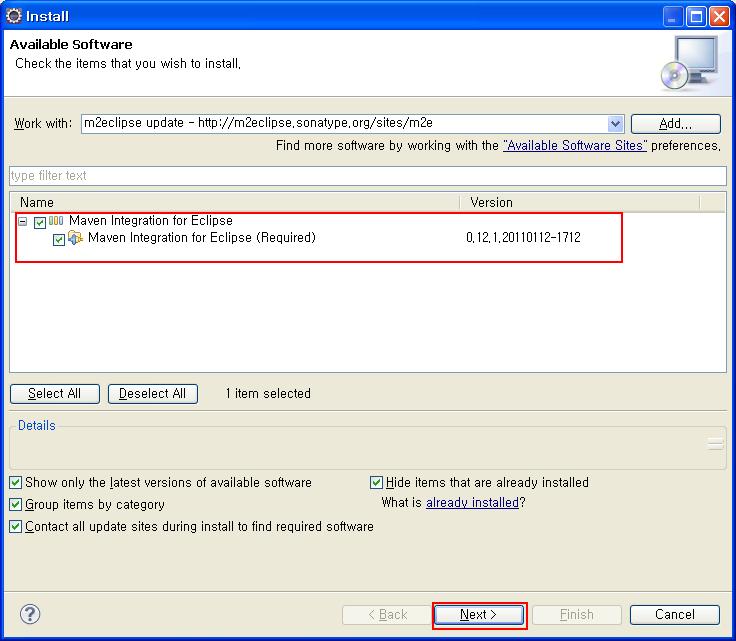
Task: Uncheck Maven Integration for Eclipse (Required) checkbox
Action: tap(59, 240)
